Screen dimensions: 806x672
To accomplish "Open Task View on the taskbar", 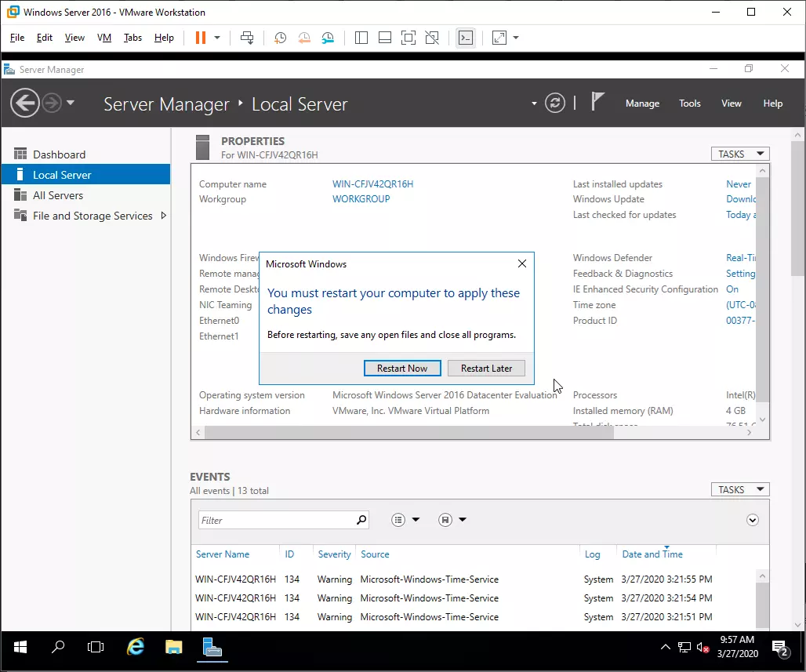I will 96,648.
